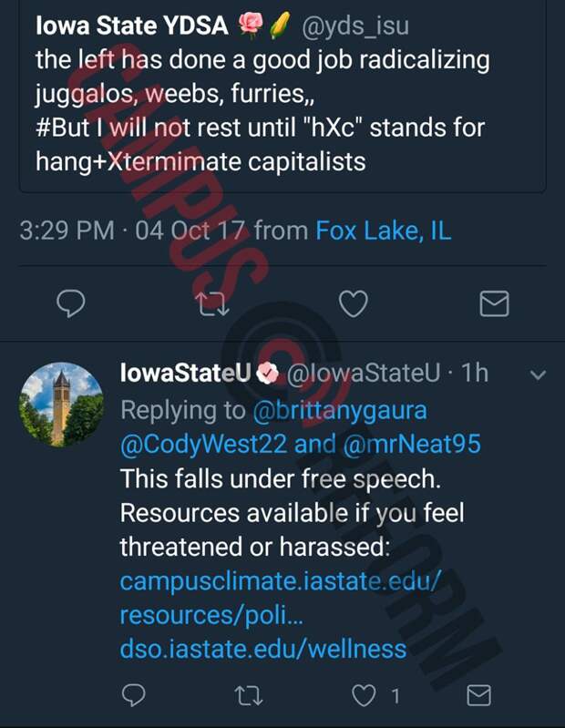The height and width of the screenshot is (728, 565).
Task: Send YDSA tweet via direct message
Action: pyautogui.click(x=494, y=303)
